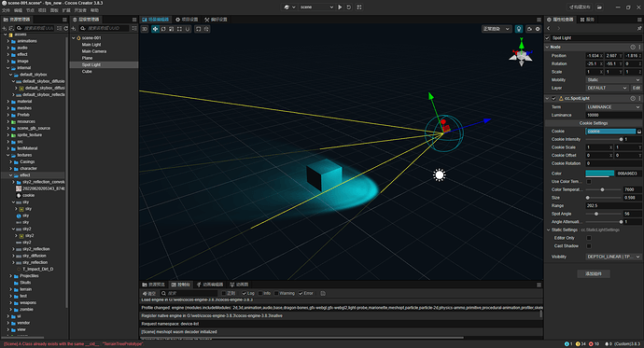Click the Layer Edit button
Screen dimensions: 644x348
tap(636, 88)
